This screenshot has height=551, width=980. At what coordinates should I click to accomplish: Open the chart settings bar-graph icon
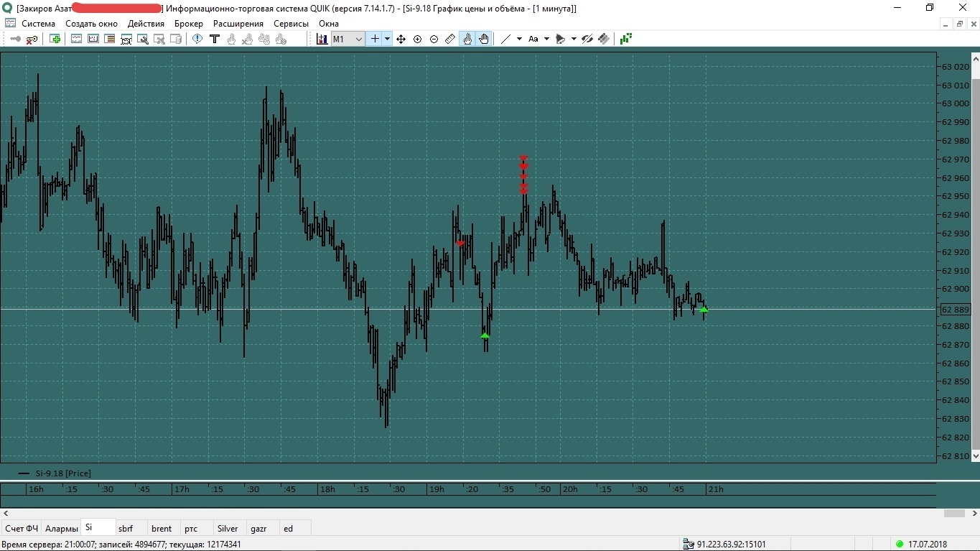pos(322,39)
